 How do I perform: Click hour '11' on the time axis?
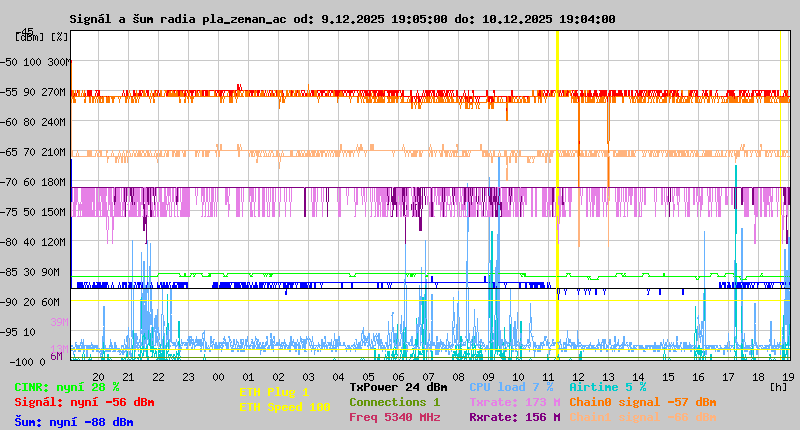[548, 377]
